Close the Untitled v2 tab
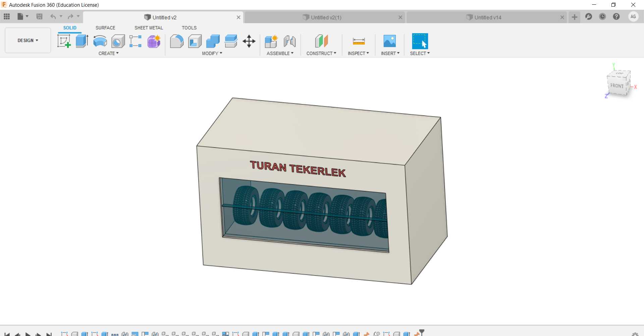This screenshot has width=644, height=336. (x=238, y=17)
